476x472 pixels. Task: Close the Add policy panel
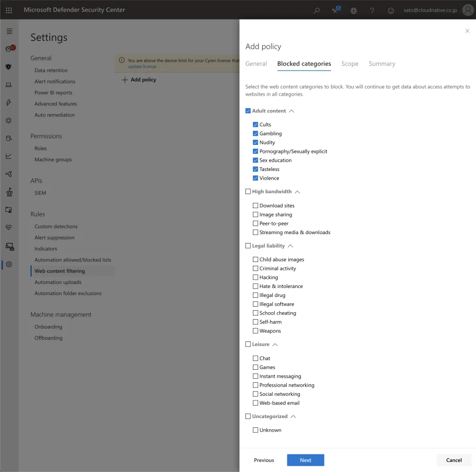(467, 31)
